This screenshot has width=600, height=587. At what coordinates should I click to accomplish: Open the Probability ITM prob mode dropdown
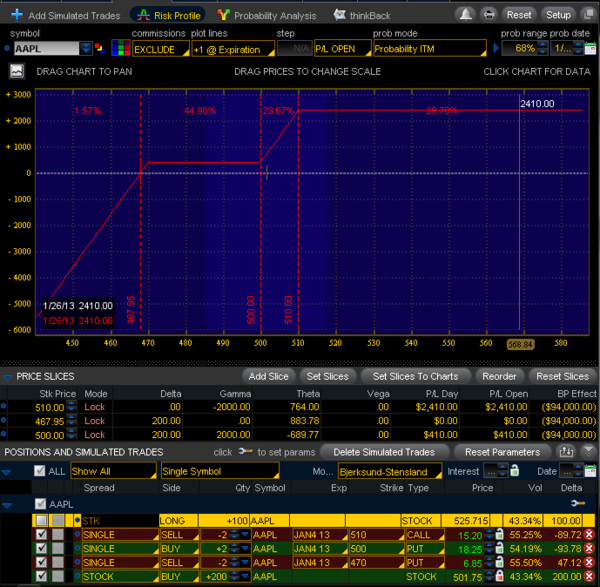[430, 49]
